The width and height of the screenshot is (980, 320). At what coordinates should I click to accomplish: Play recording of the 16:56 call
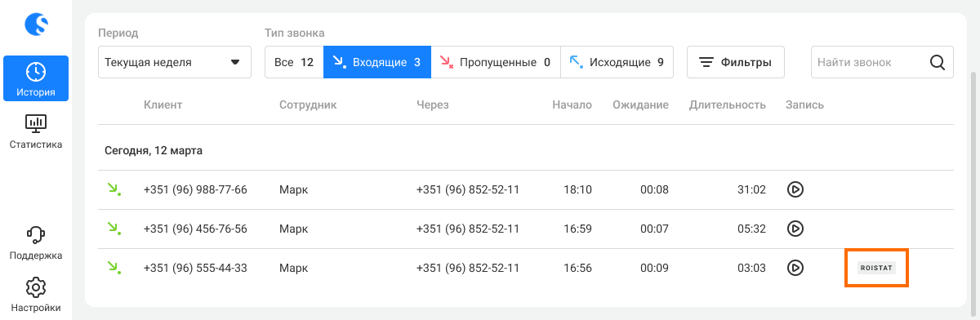[x=795, y=267]
